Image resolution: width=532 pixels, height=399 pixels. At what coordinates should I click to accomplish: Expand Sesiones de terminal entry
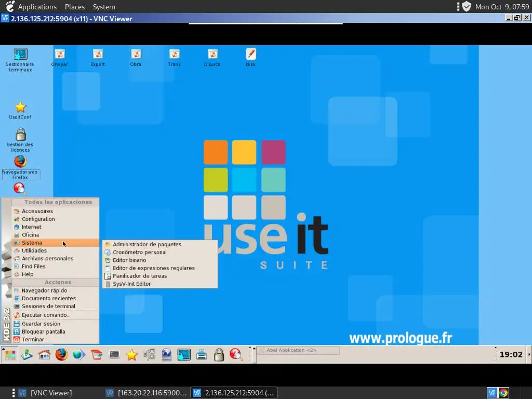pyautogui.click(x=55, y=307)
